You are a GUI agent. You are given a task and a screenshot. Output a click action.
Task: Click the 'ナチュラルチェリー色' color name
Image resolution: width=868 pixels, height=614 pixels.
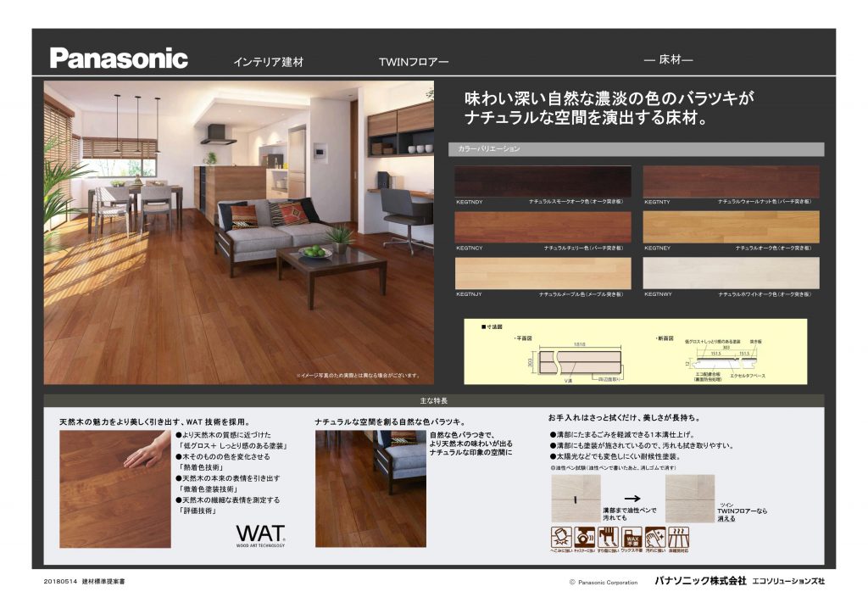[x=568, y=248]
